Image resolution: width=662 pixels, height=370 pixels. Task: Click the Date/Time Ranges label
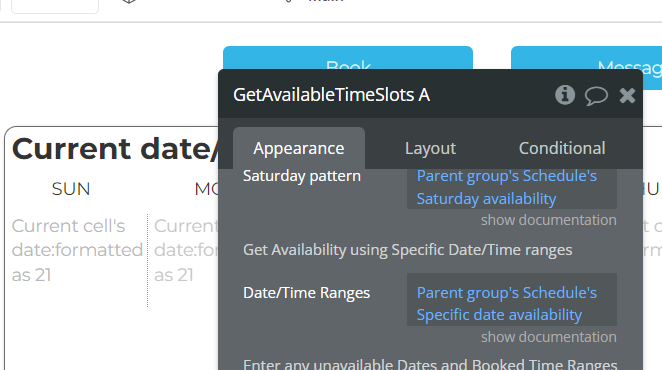click(x=307, y=293)
